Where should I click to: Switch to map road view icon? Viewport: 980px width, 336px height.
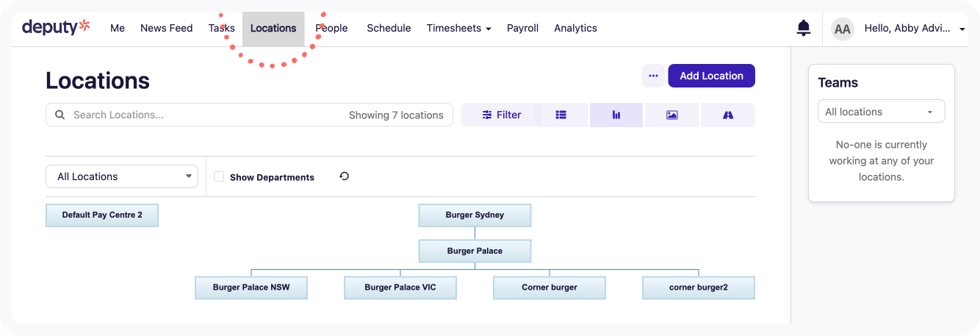pos(728,115)
